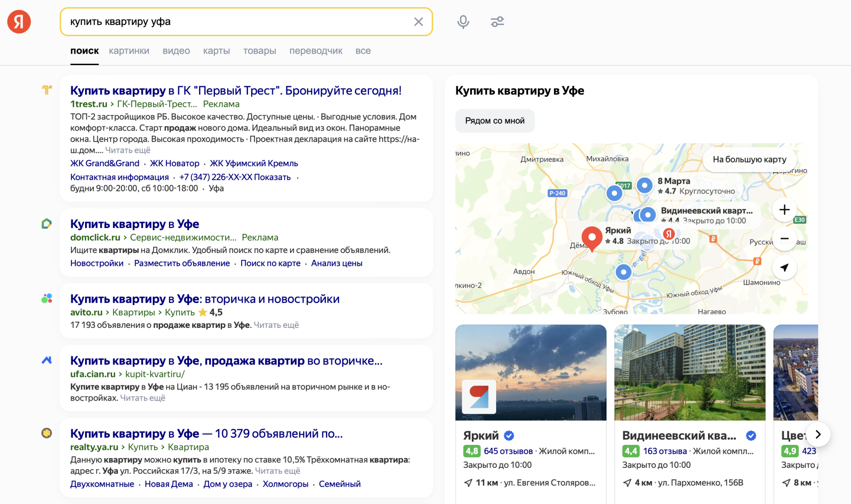Open advanced search settings icon
851x504 pixels.
click(497, 22)
